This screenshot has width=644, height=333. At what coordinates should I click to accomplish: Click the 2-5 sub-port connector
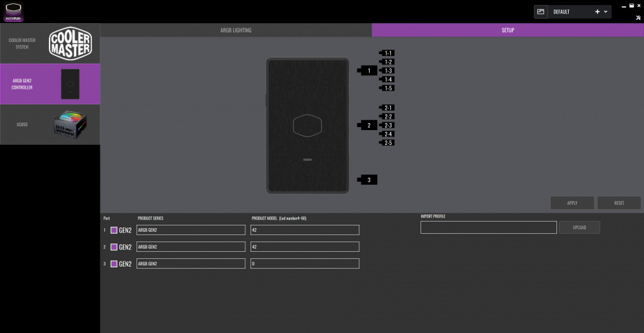click(x=387, y=142)
